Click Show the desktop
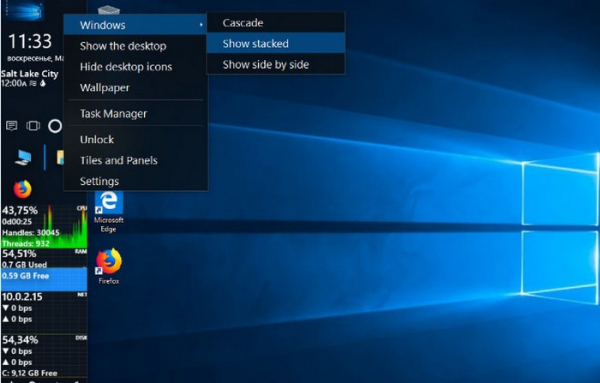This screenshot has height=383, width=600. pos(135,46)
